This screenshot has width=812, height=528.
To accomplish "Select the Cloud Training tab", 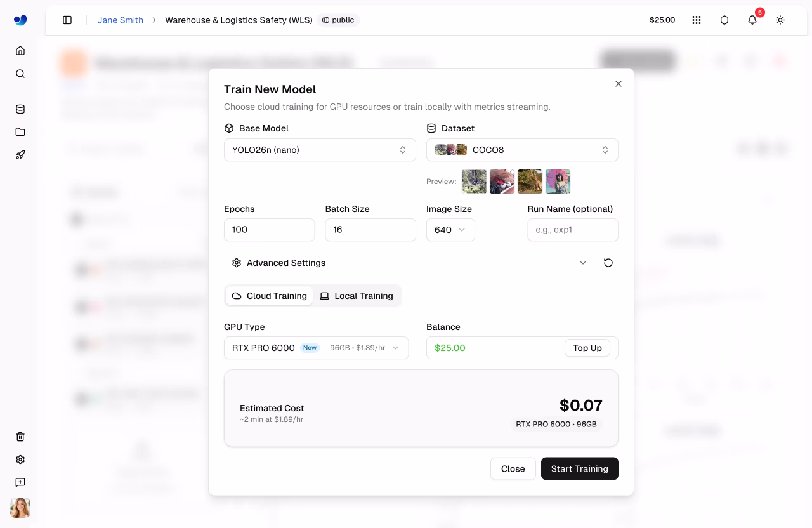I will pyautogui.click(x=270, y=296).
